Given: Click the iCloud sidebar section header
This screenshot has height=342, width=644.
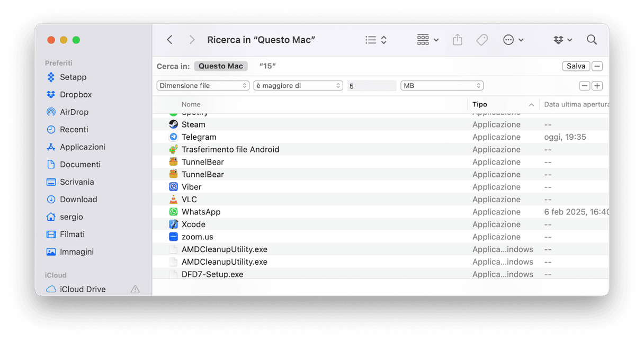Looking at the screenshot, I should (x=56, y=275).
